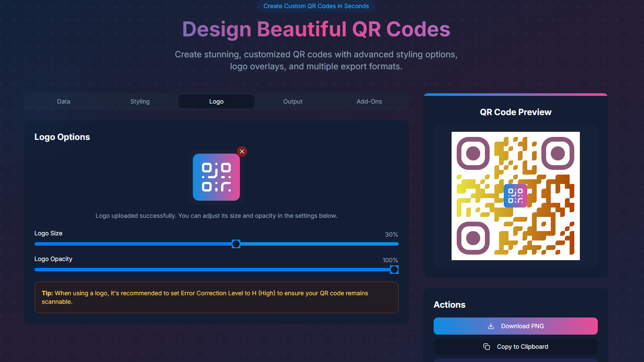Click the 'Logo Size' label

click(x=48, y=233)
